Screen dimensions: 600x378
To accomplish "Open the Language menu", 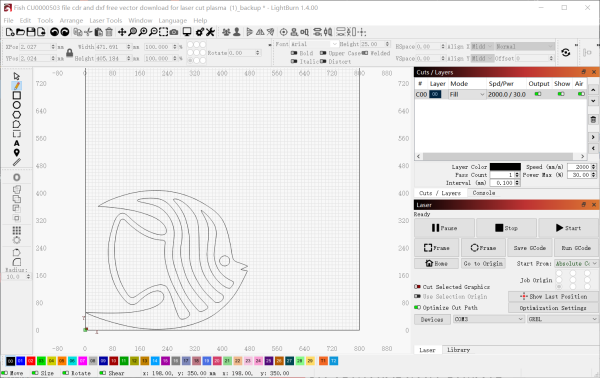I will click(173, 20).
